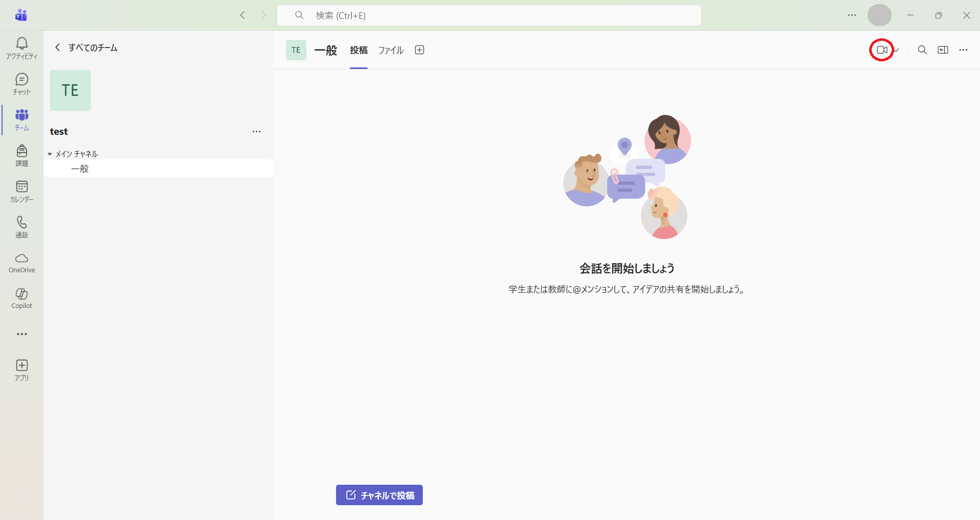This screenshot has width=980, height=520.
Task: Expand the meeting options dropdown arrow
Action: point(897,50)
